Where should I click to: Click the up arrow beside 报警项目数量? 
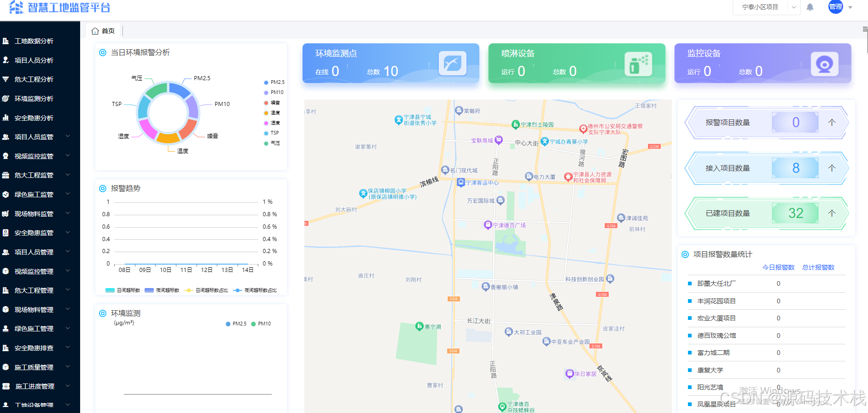tap(832, 122)
